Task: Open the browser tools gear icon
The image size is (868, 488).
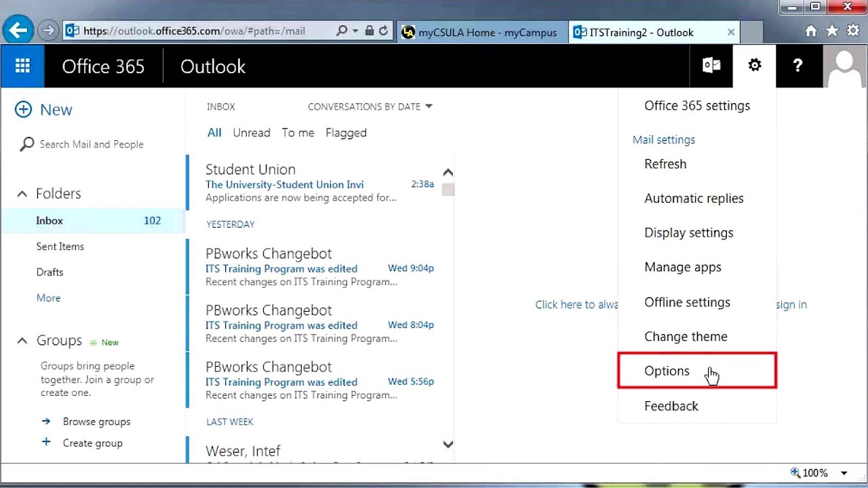Action: pos(853,31)
